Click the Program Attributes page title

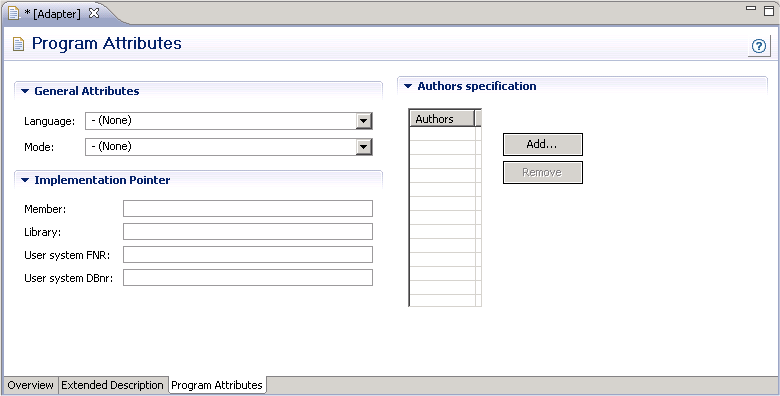(x=106, y=44)
